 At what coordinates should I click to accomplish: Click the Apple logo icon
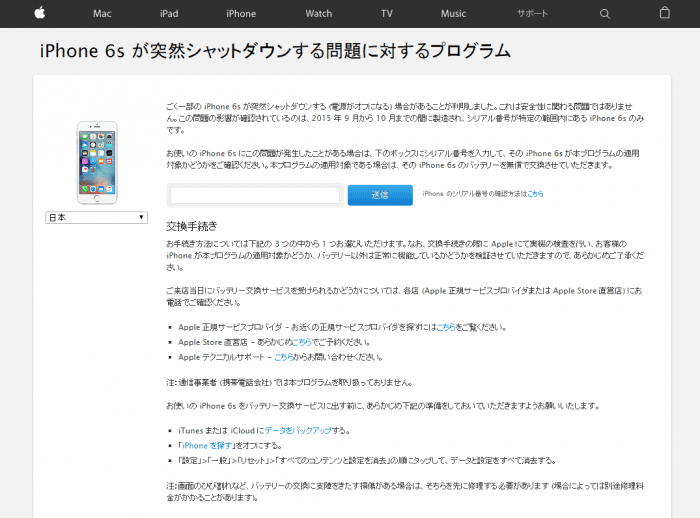40,13
